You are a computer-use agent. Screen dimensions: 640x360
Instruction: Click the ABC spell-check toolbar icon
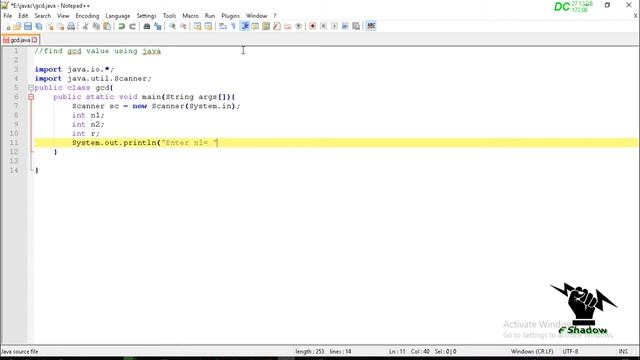point(371,27)
